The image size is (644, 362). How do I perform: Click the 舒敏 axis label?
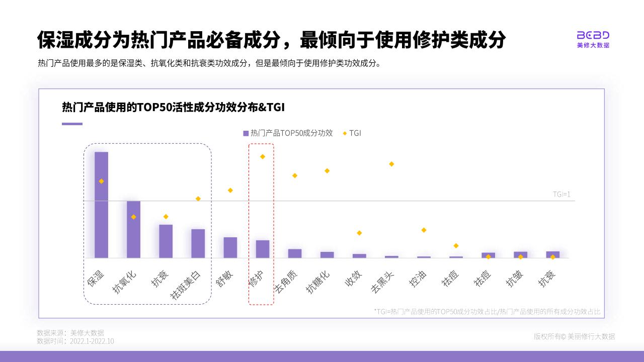click(x=224, y=278)
